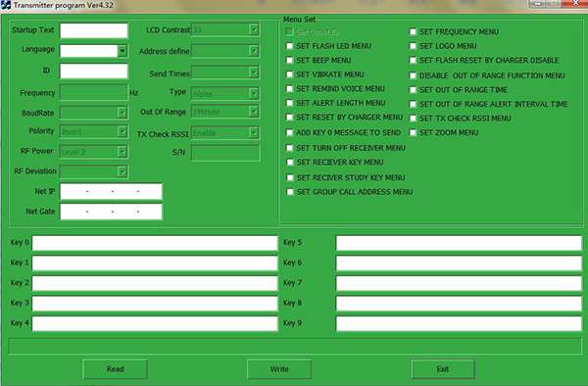Viewport: 588px width, 386px height.
Task: Expand the LCD Contrast dropdown
Action: coord(254,29)
